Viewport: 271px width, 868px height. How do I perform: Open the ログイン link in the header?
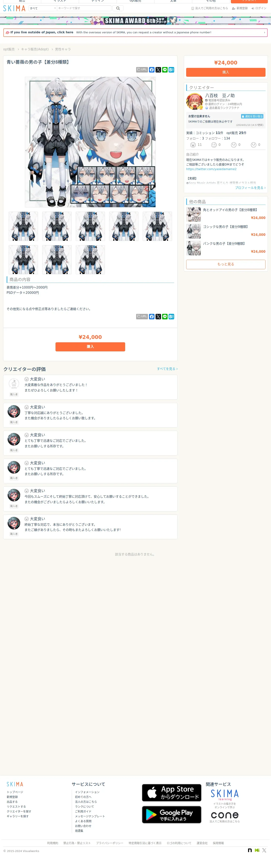coord(259,8)
